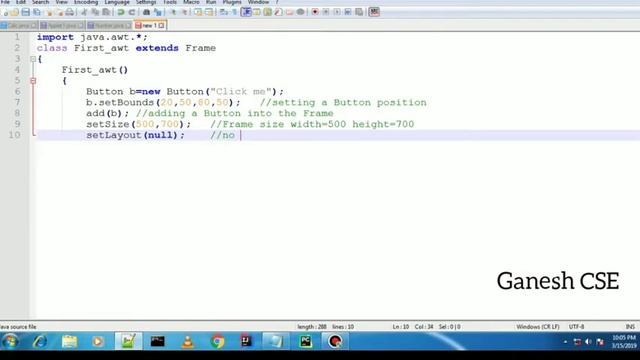Zoom in using the toolbar icon
640x360 pixels.
point(173,12)
